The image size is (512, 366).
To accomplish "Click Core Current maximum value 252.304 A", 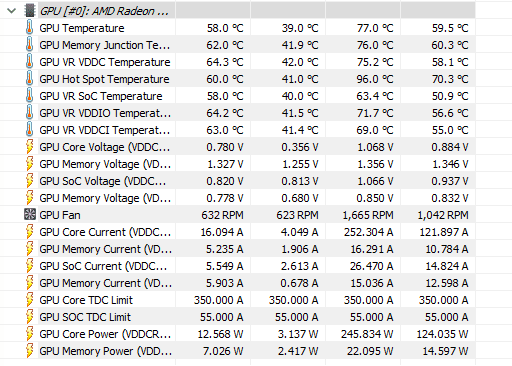I will (369, 232).
